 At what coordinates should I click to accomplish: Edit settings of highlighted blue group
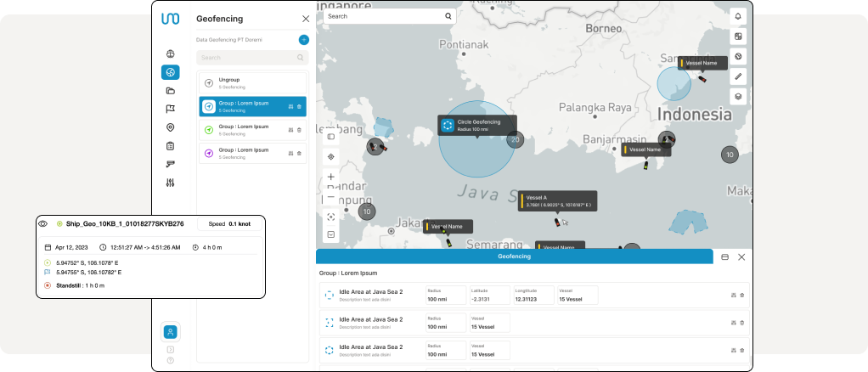(x=290, y=107)
